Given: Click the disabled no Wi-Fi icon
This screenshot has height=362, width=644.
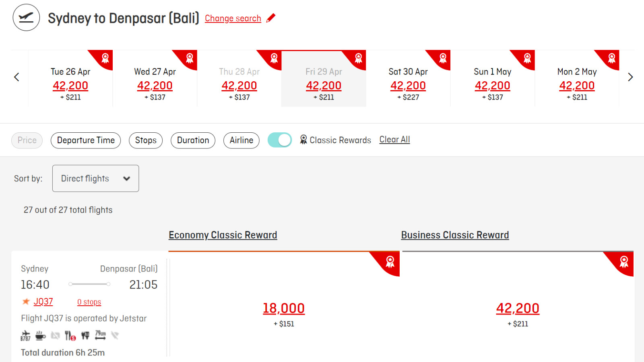Looking at the screenshot, I should [115, 335].
